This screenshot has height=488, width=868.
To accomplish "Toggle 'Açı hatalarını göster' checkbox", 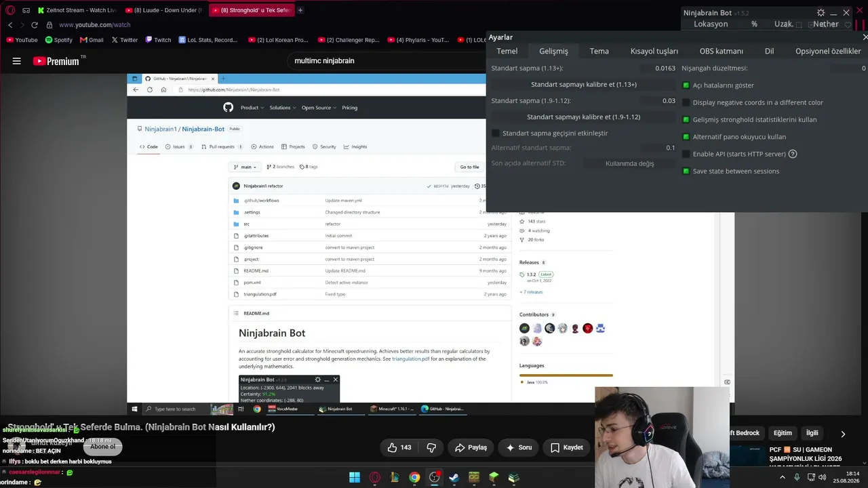I will coord(686,85).
